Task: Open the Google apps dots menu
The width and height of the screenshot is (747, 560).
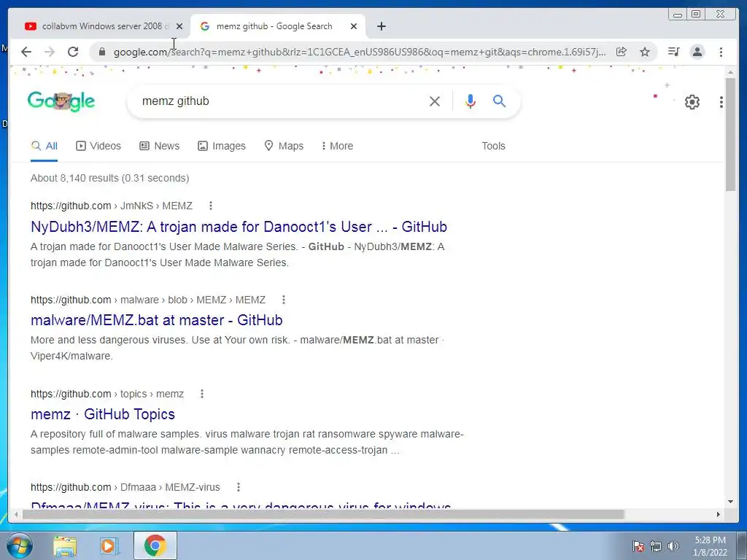Action: [x=721, y=101]
